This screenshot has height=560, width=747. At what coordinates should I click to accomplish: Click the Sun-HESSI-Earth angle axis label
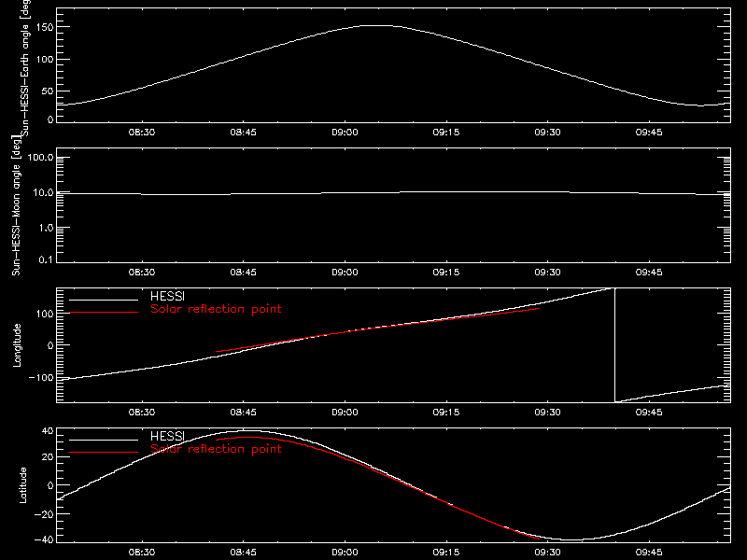pyautogui.click(x=25, y=68)
